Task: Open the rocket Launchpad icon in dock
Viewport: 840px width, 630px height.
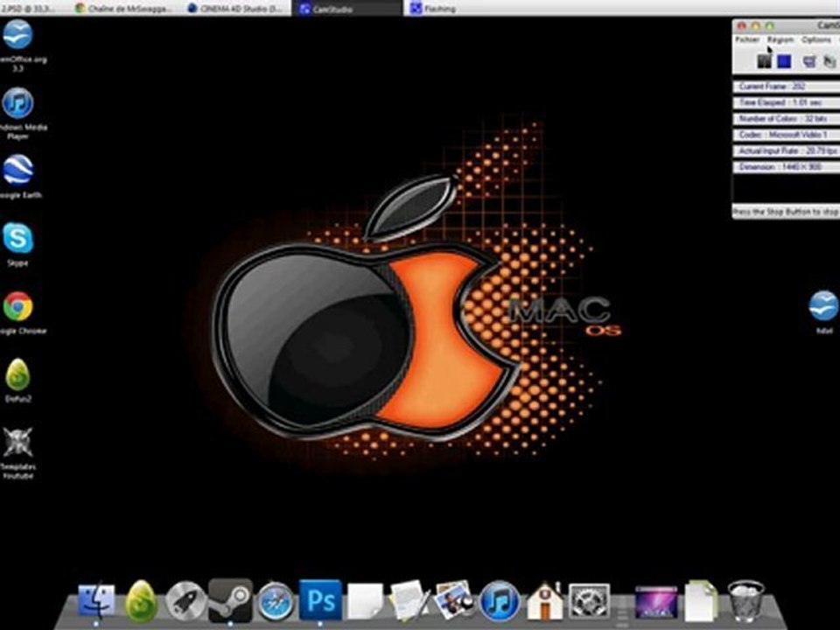Action: (185, 601)
